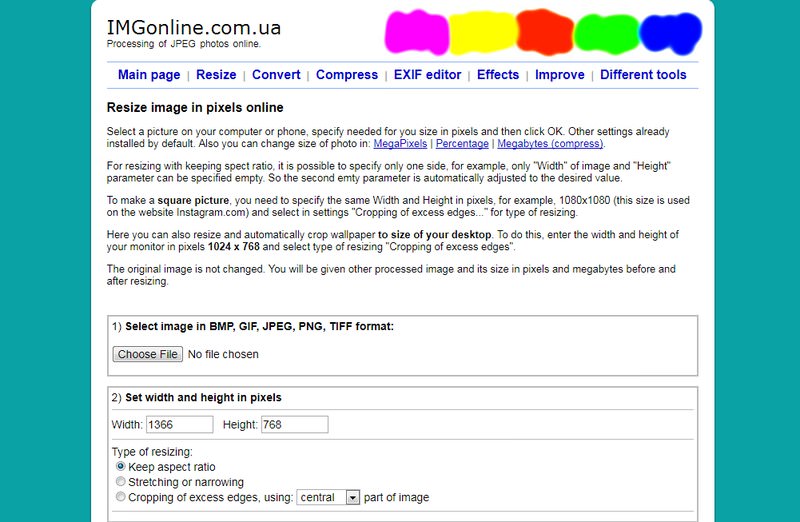Select Stretching or narrowing option
Screen dimensions: 800x522
pyautogui.click(x=120, y=482)
